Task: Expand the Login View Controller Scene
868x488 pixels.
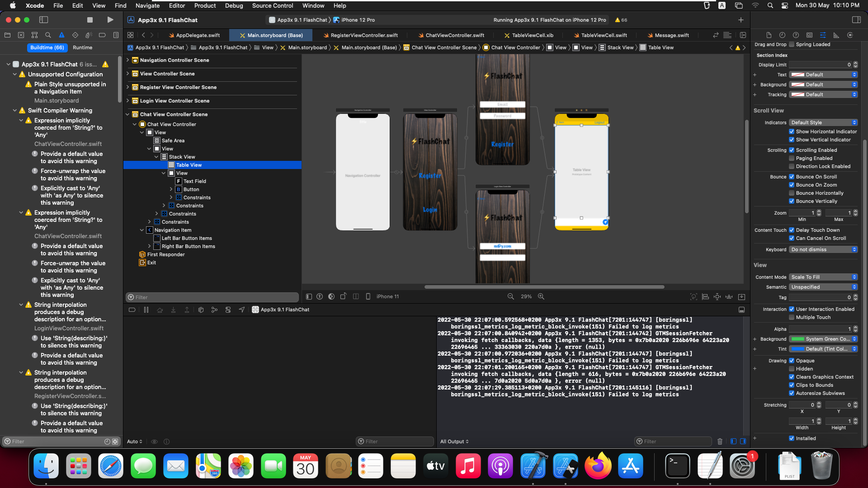Action: [x=128, y=101]
